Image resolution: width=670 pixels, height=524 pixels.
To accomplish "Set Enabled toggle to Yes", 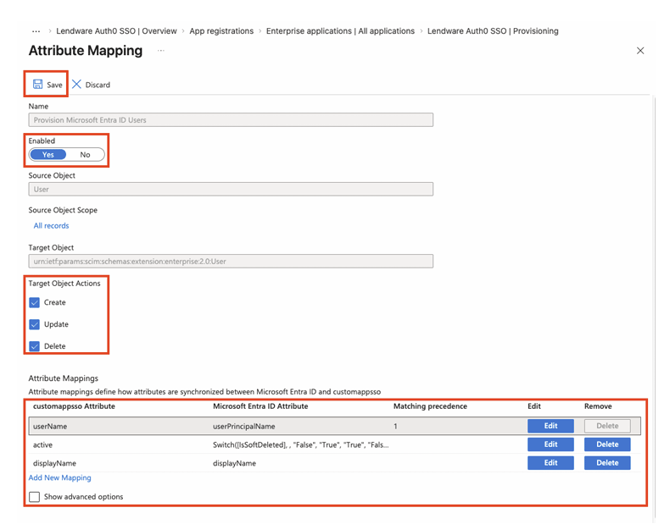I will (x=48, y=155).
